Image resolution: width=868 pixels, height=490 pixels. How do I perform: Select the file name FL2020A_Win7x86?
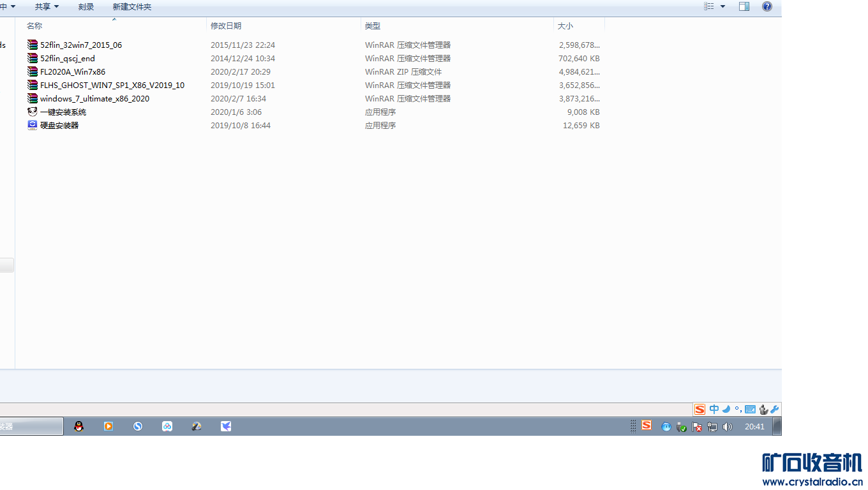[73, 71]
